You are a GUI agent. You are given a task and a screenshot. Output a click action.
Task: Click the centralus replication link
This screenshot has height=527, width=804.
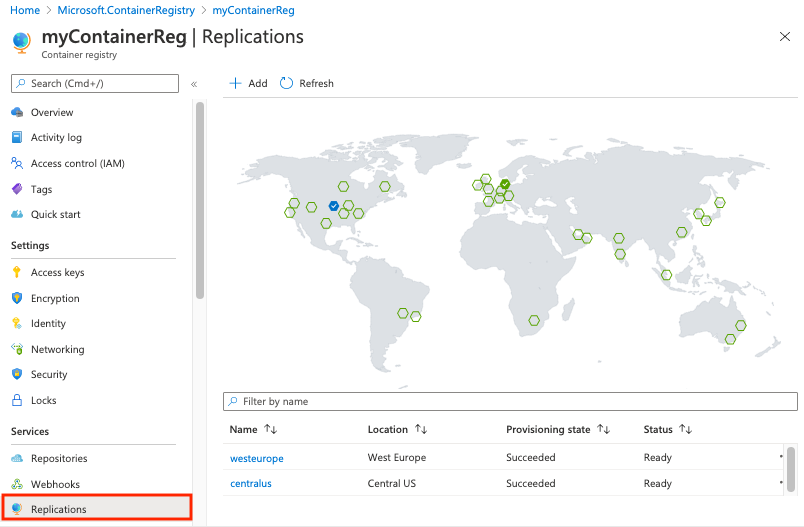[x=251, y=483]
